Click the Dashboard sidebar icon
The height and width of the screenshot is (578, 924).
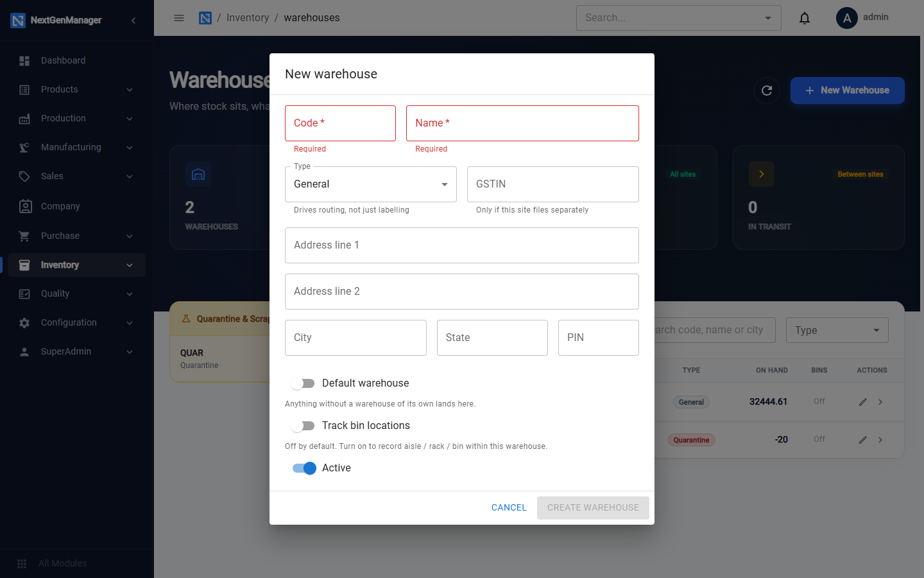click(x=24, y=60)
